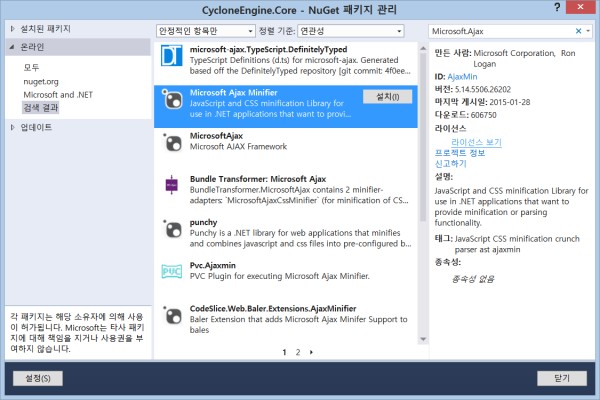Click the Bundle Transformer purple package icon
This screenshot has width=600, height=400.
tap(171, 185)
